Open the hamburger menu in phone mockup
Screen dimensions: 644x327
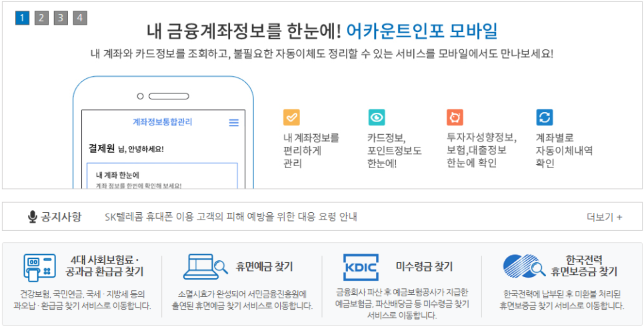coord(234,123)
